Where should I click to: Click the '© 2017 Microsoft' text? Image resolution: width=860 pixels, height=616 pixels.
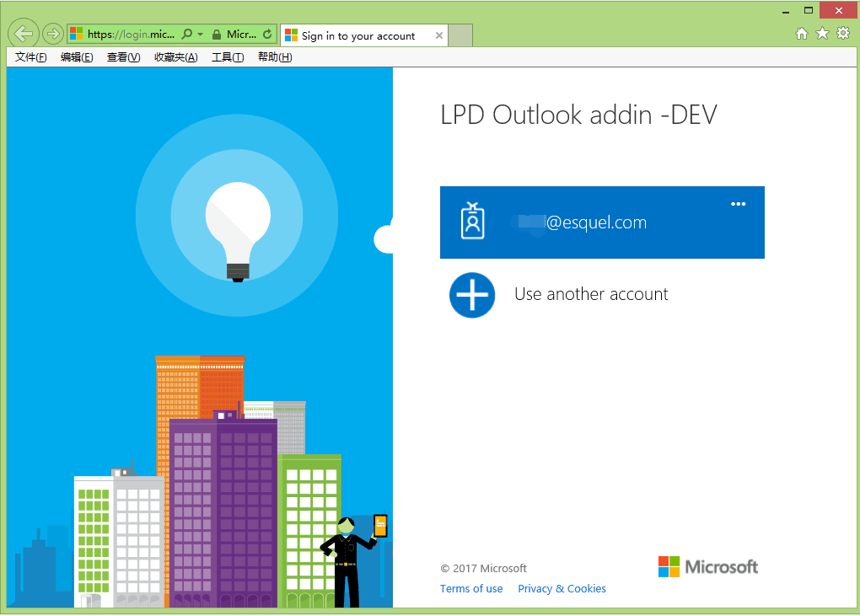[x=483, y=568]
